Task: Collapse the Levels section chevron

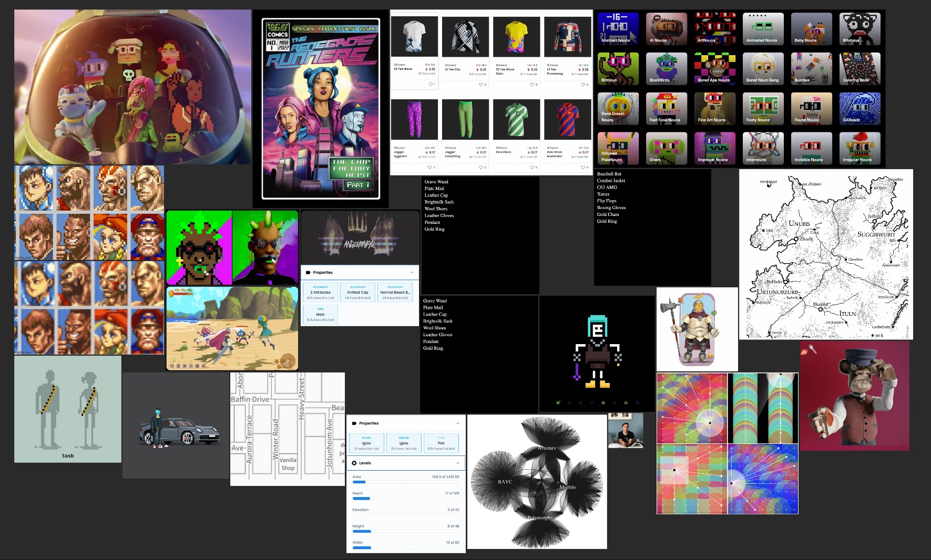Action: pos(457,463)
